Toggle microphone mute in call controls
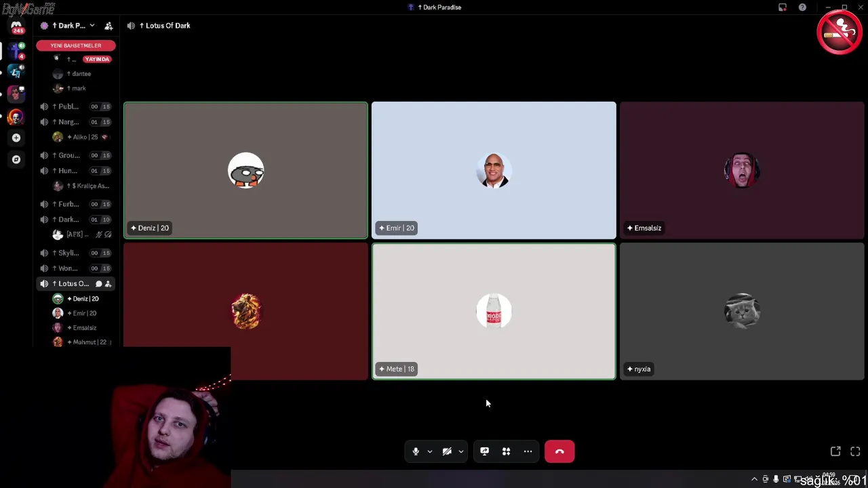Viewport: 868px width, 488px height. 416,451
